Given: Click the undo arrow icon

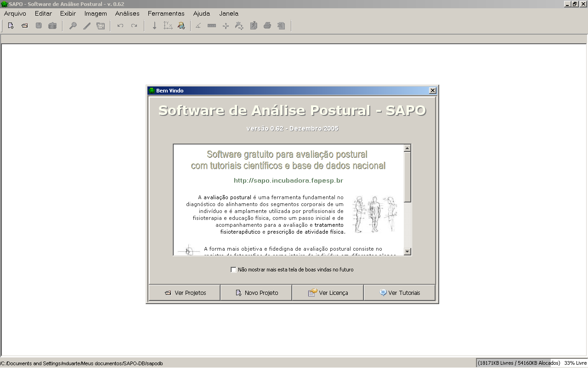Looking at the screenshot, I should tap(120, 26).
